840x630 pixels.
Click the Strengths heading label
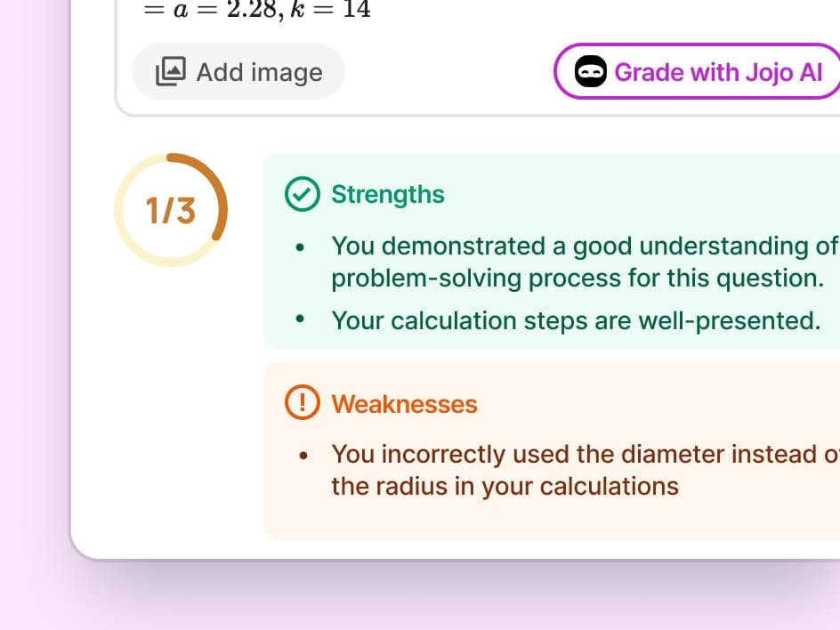pyautogui.click(x=388, y=194)
